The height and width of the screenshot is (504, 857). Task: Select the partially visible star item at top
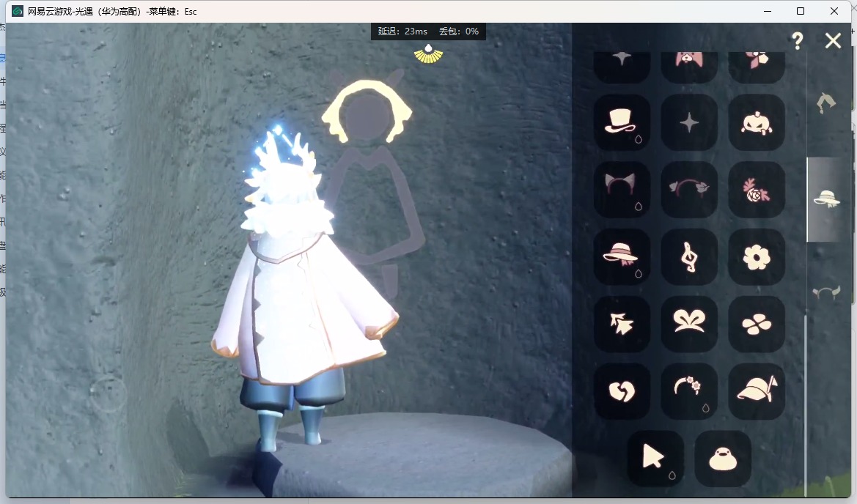pyautogui.click(x=622, y=67)
